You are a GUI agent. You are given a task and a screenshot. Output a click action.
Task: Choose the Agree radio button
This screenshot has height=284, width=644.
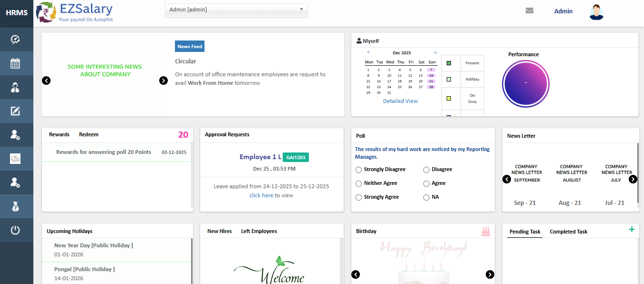(426, 183)
